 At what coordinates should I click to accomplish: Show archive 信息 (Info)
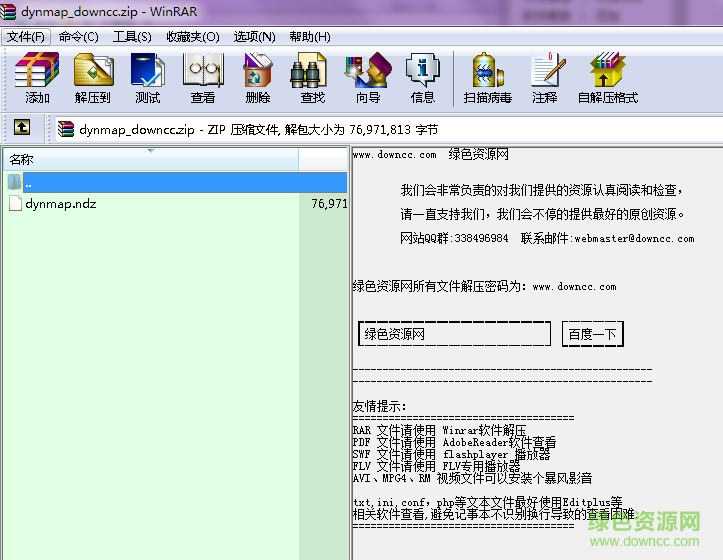click(x=422, y=78)
